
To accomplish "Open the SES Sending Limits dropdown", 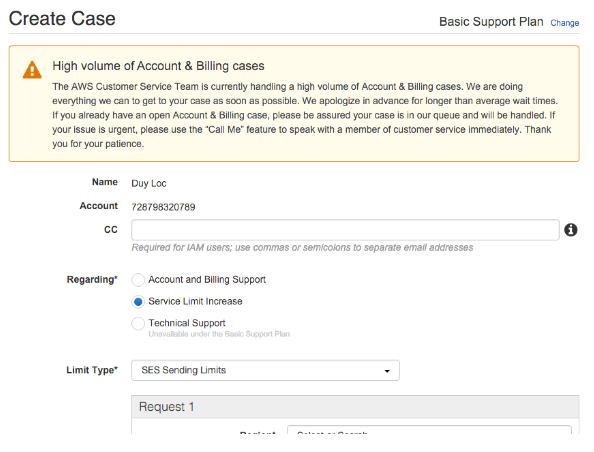I will (265, 370).
